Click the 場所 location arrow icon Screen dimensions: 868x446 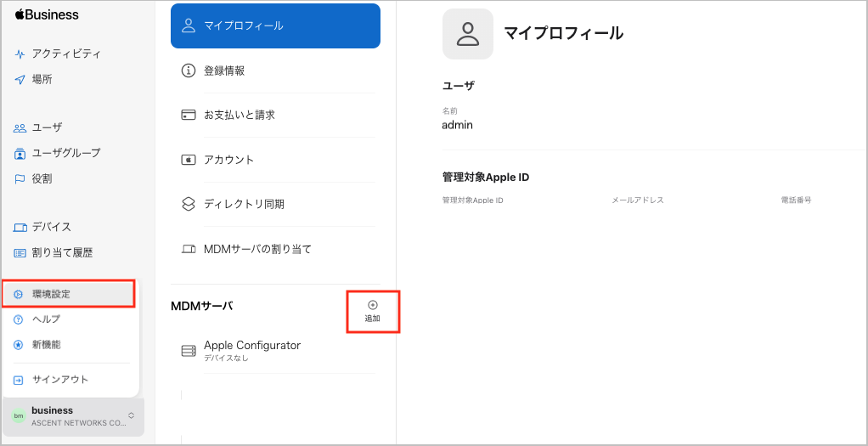pos(20,80)
